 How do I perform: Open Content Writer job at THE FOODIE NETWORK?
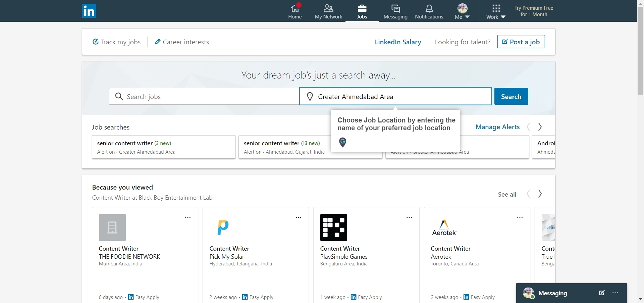(x=119, y=249)
